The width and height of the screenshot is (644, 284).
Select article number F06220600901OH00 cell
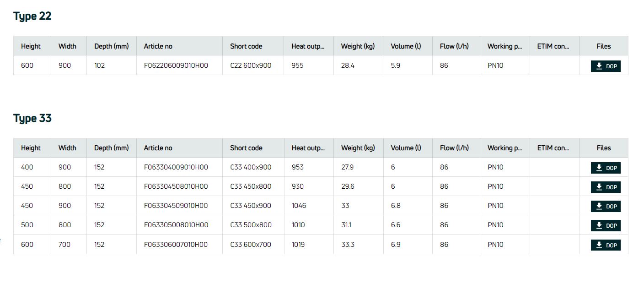click(x=176, y=66)
